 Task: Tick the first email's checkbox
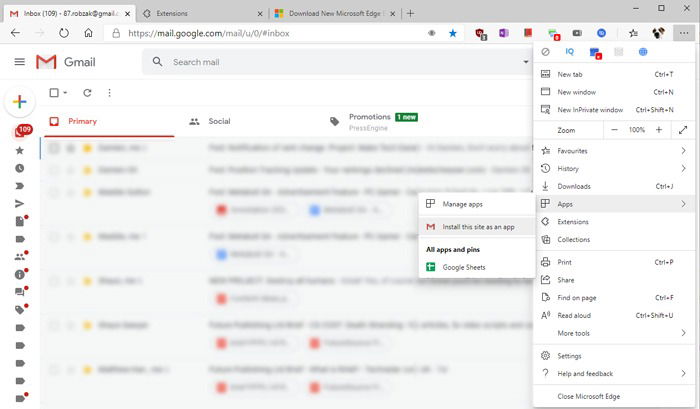pos(54,148)
